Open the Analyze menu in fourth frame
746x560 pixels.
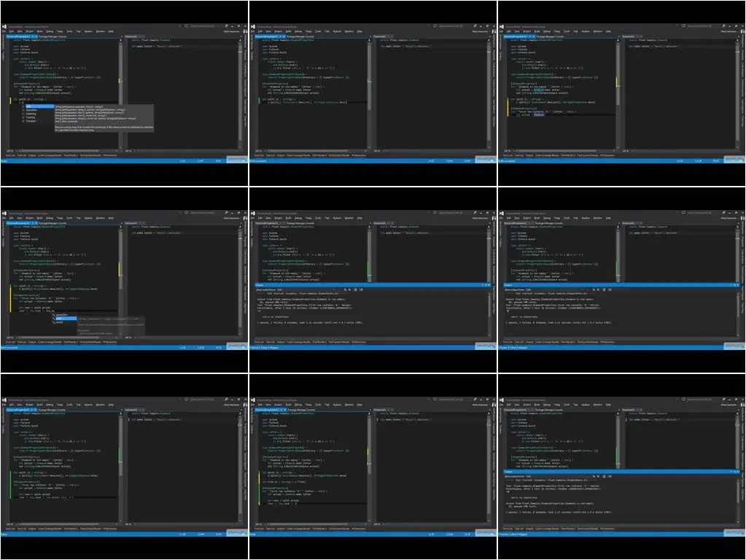coord(88,218)
